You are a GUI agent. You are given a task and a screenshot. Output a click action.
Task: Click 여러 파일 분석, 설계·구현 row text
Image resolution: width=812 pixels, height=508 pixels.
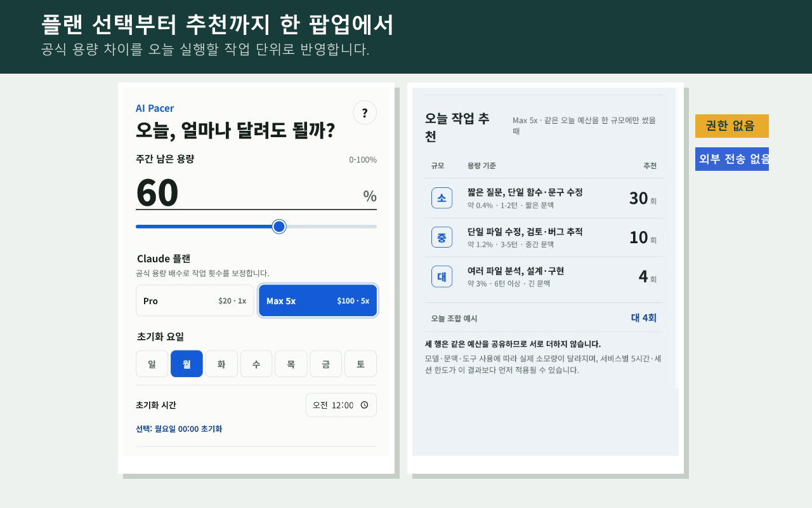pos(516,271)
